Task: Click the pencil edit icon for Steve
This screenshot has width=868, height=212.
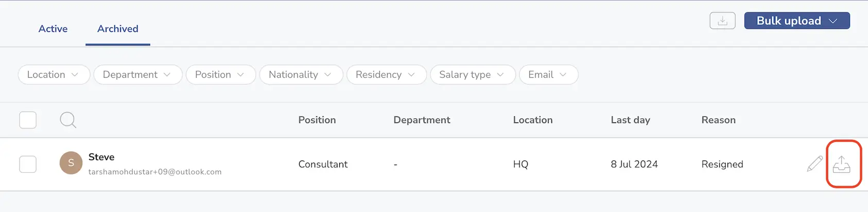Action: click(815, 164)
